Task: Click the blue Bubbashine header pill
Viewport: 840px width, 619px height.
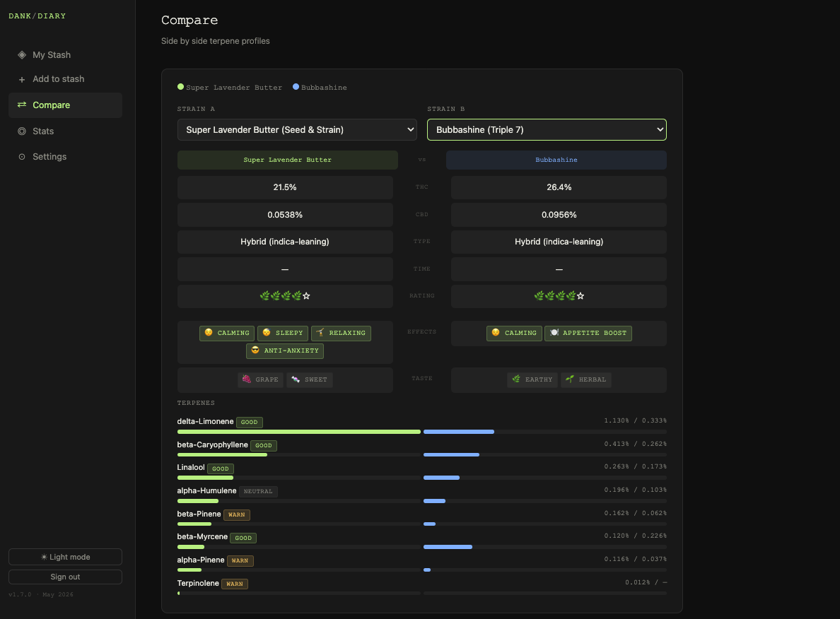Action: (x=556, y=160)
